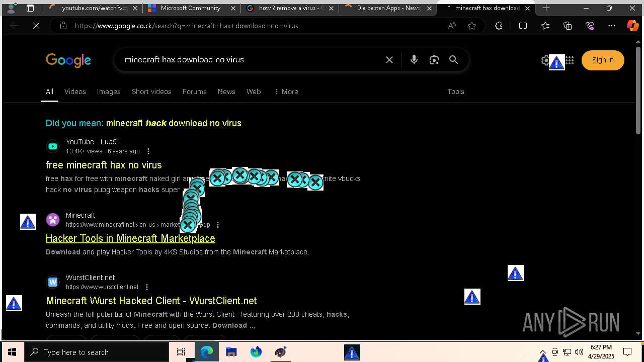The width and height of the screenshot is (644, 362).
Task: Select the Images search filter
Action: 109,92
